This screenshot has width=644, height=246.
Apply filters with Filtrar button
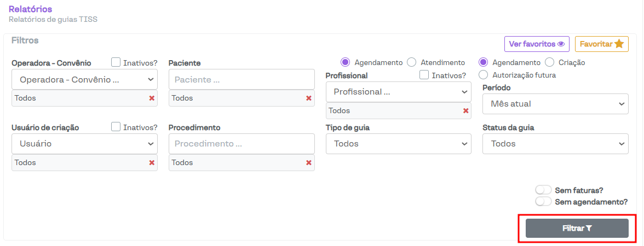click(x=577, y=229)
